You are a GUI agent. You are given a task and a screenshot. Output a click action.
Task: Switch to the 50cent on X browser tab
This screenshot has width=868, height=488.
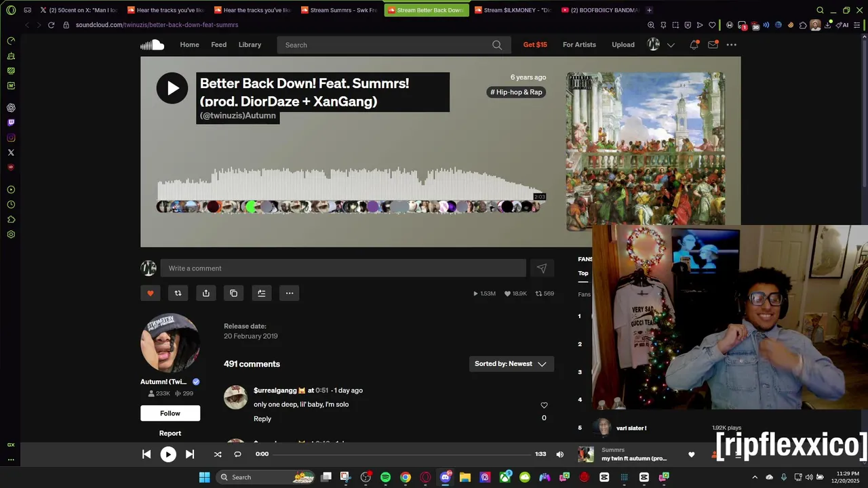[78, 10]
